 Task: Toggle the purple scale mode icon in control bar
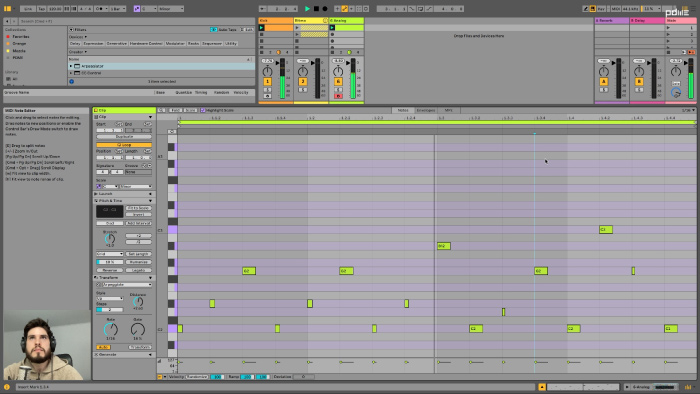[x=137, y=8]
